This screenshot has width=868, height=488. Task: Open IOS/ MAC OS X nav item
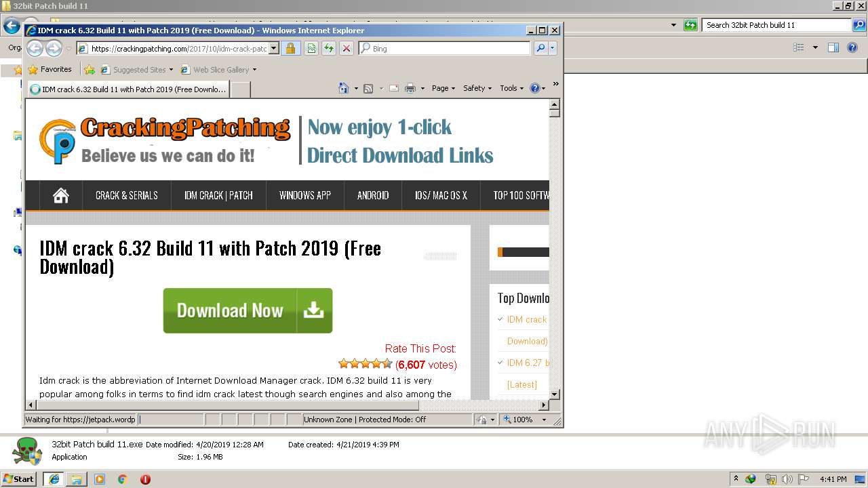click(x=441, y=195)
